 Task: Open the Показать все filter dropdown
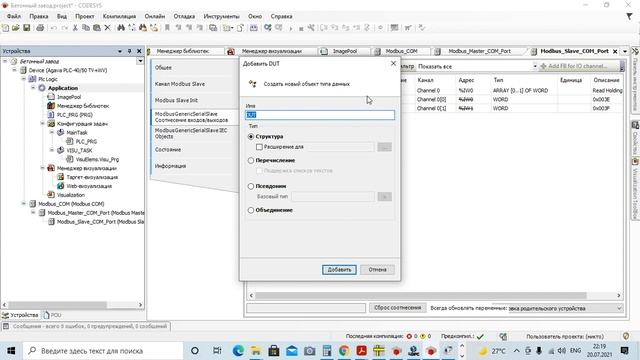click(535, 66)
